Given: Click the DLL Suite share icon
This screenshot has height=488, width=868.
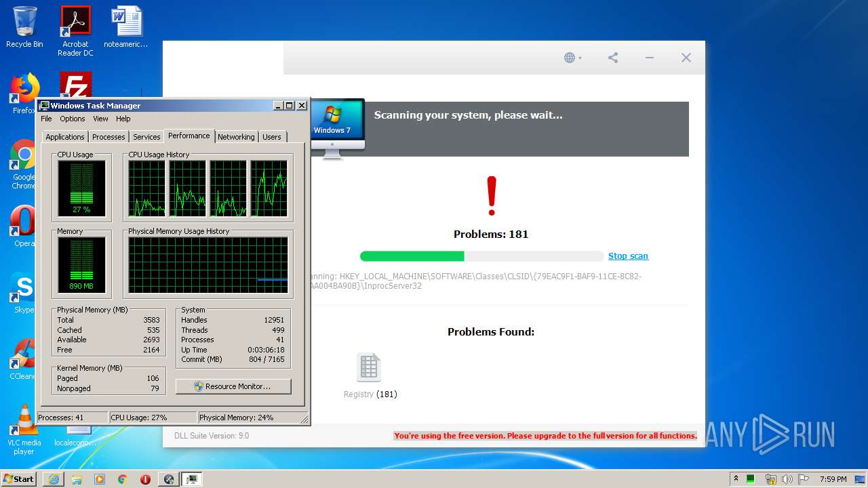Looking at the screenshot, I should 613,58.
